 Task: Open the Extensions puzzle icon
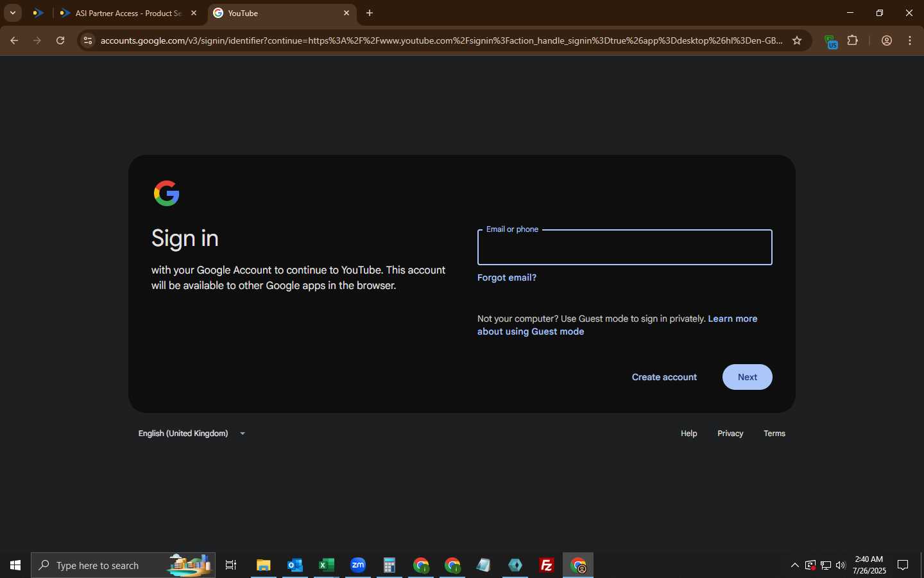point(853,40)
